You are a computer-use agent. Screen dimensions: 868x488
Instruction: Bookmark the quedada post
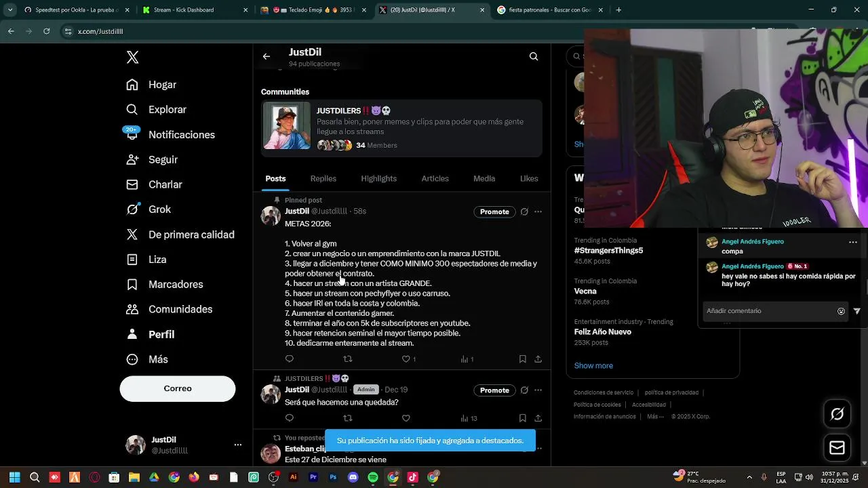522,418
